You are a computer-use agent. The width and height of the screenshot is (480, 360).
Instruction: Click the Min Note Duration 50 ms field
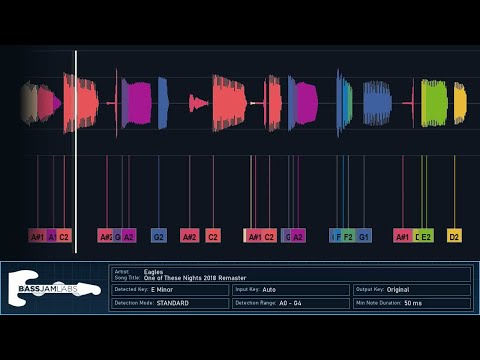[x=412, y=303]
